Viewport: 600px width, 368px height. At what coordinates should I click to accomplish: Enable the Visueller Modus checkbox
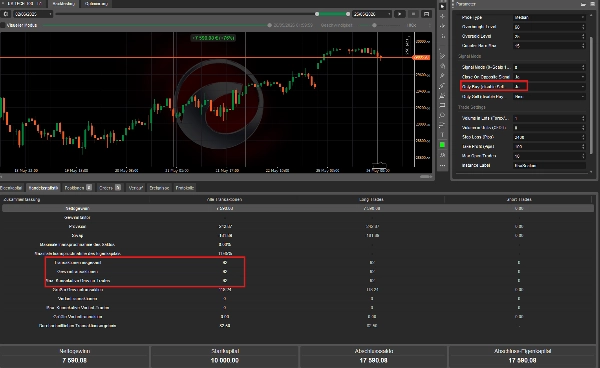tap(3, 25)
